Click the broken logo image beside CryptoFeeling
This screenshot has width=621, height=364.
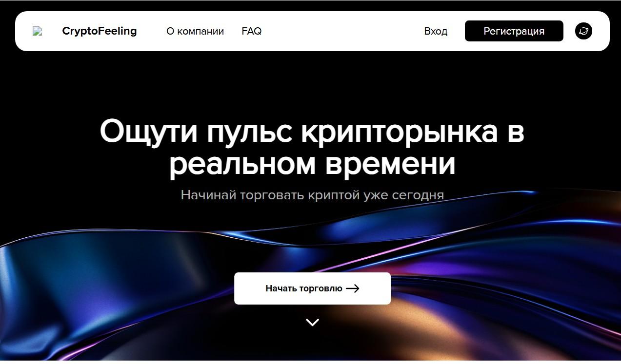[x=38, y=31]
